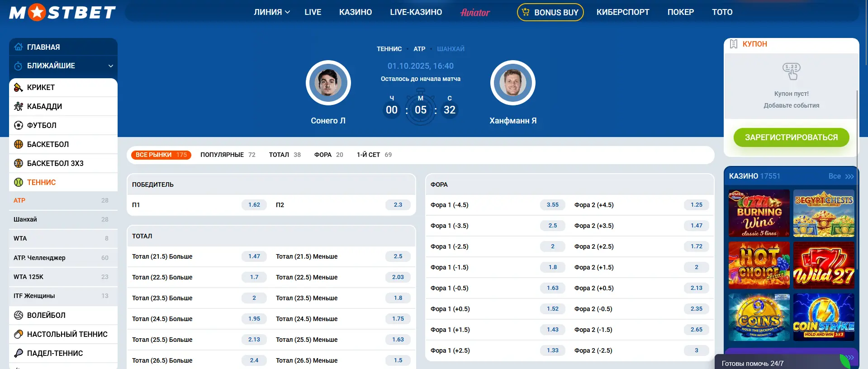This screenshot has width=868, height=369.
Task: Select Тотал (25.5) Больше odds 2.13
Action: tap(254, 340)
